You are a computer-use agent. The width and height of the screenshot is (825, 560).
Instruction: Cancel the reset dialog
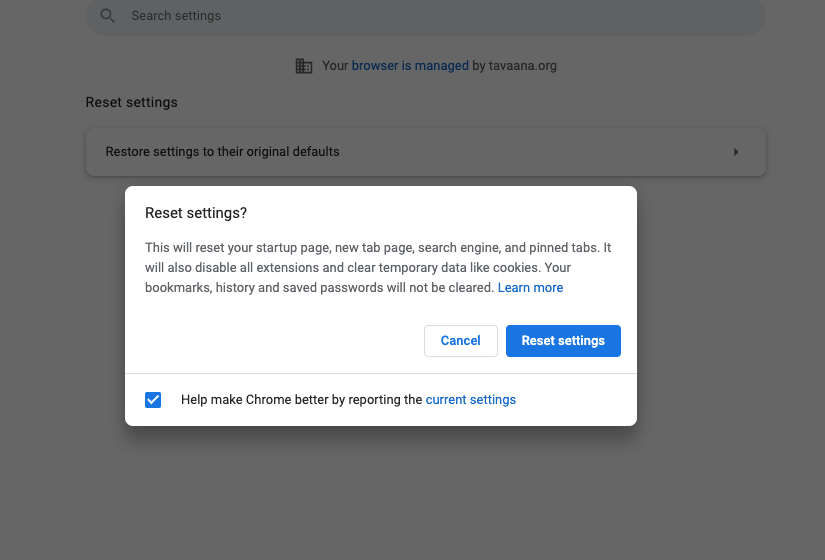pyautogui.click(x=461, y=341)
